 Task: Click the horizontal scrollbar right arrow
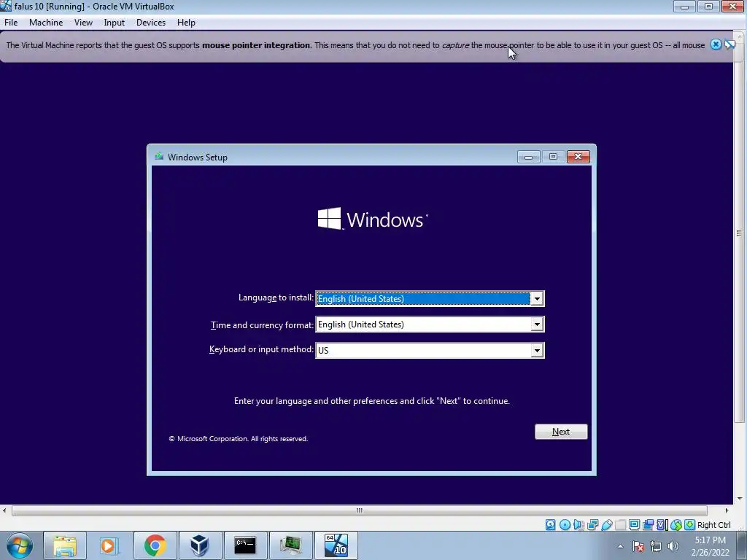[x=727, y=510]
